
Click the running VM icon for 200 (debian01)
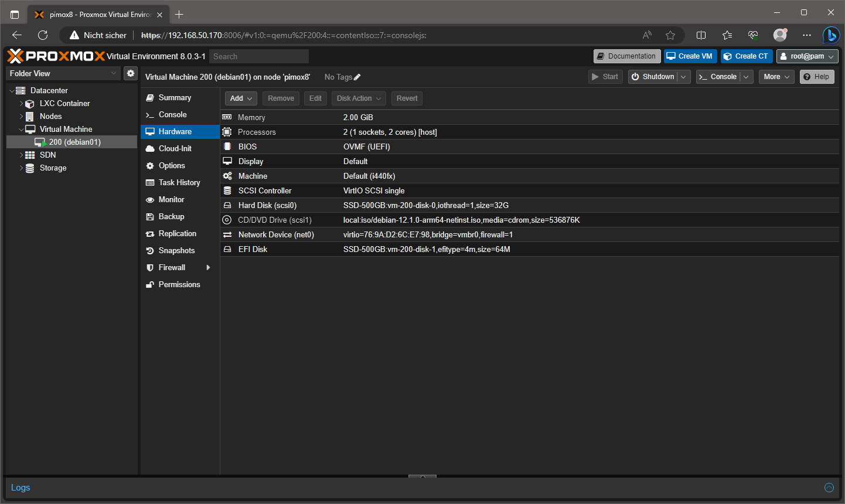click(x=40, y=142)
